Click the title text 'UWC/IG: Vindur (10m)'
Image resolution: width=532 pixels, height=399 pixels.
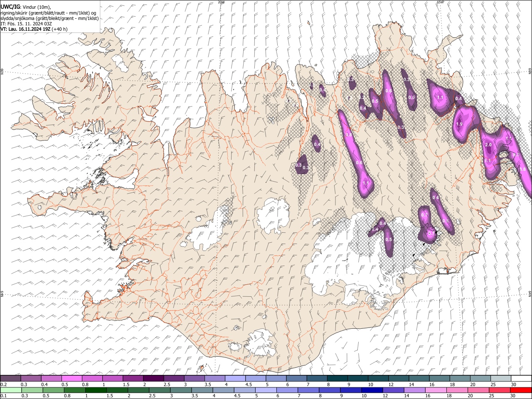[x=26, y=7]
